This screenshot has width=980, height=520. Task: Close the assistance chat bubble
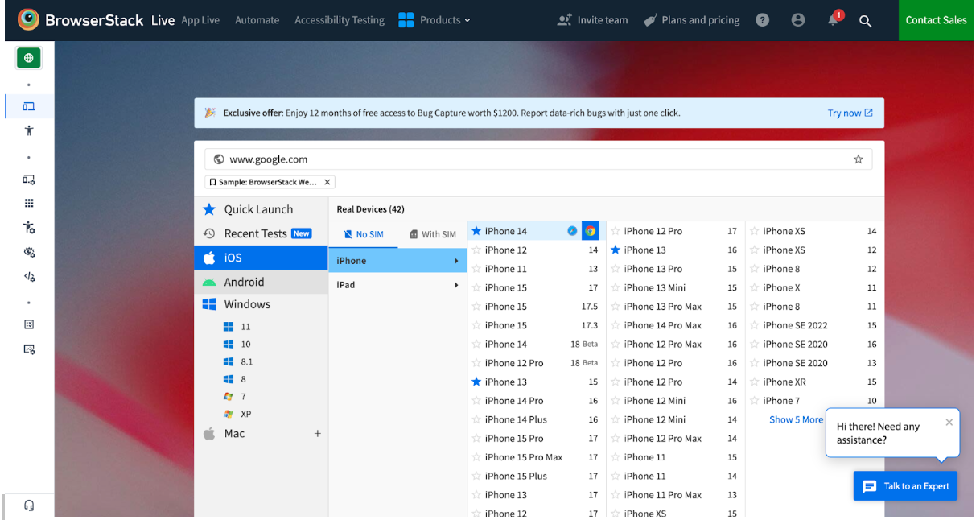[949, 423]
